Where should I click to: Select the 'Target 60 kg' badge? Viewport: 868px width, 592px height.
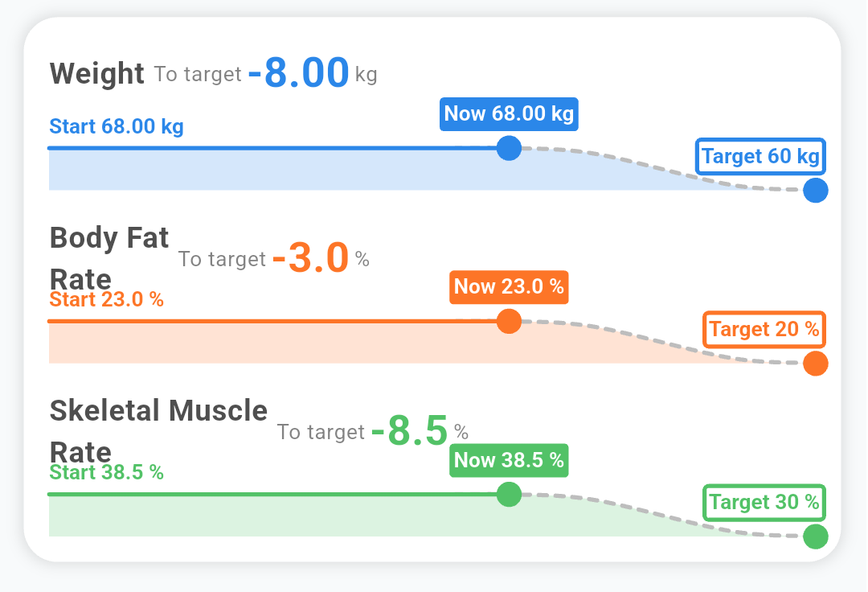pyautogui.click(x=760, y=156)
